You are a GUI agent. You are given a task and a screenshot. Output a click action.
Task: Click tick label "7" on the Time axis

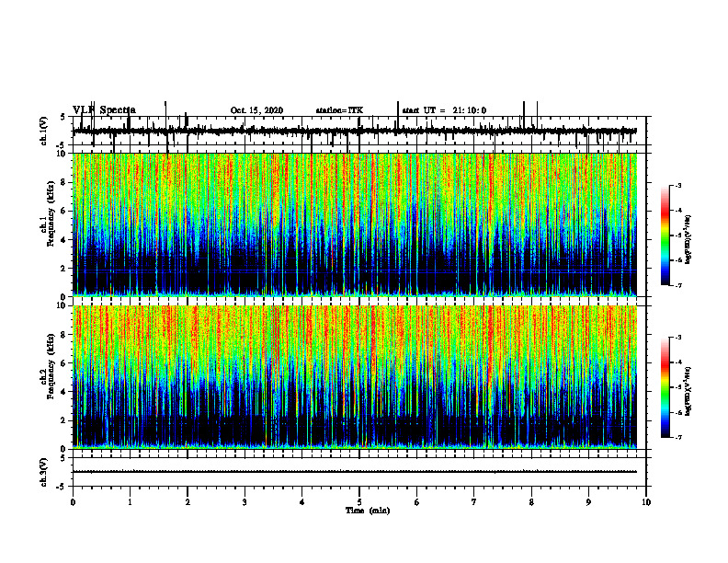474,502
